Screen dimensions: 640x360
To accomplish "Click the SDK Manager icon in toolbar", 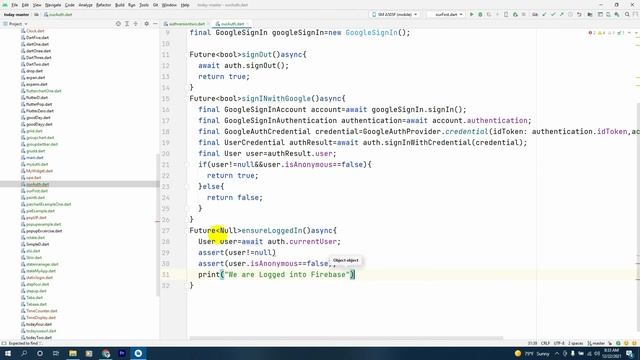I will [x=617, y=14].
